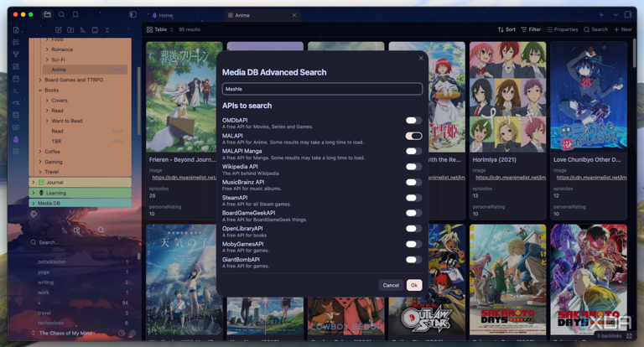Turn on Wikipedia API search
The width and height of the screenshot is (644, 347).
coord(413,167)
